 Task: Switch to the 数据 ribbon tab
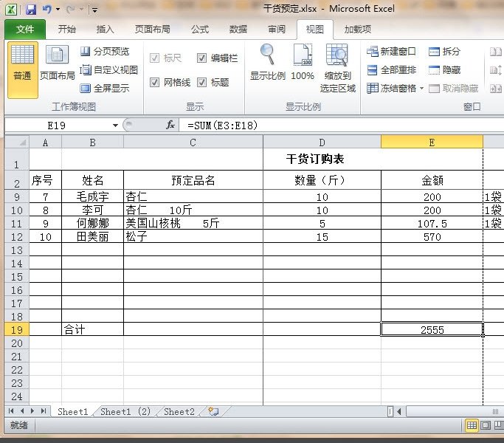click(238, 30)
